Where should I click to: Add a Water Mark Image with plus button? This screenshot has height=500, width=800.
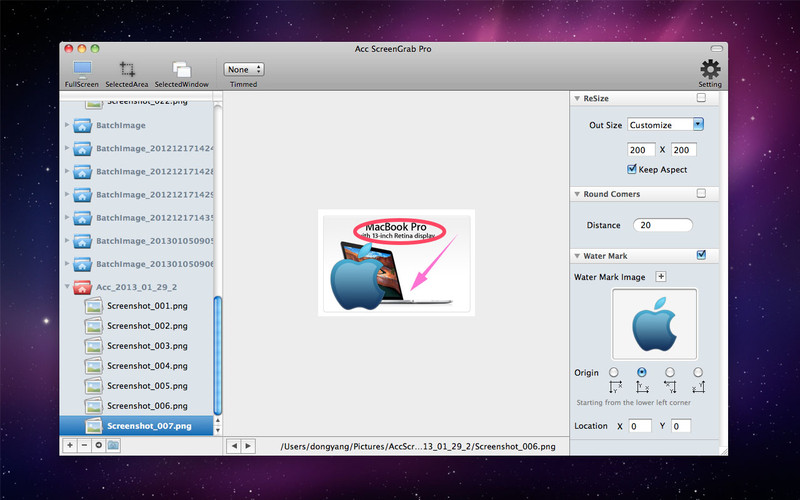[661, 277]
